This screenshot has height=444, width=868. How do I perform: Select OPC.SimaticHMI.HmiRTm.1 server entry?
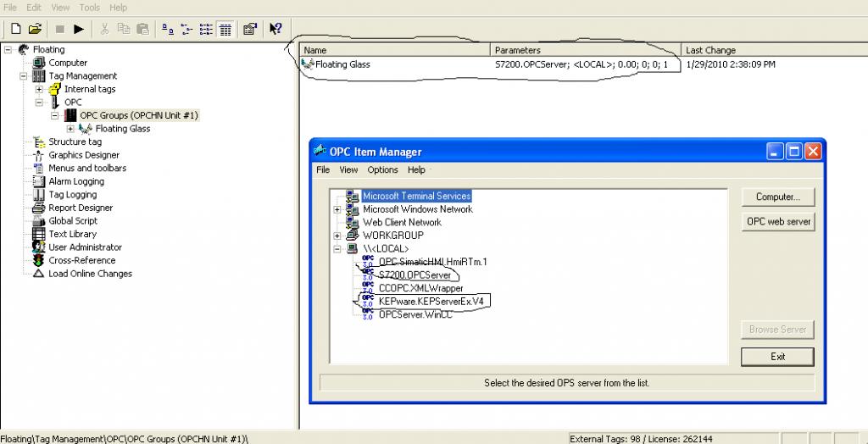coord(433,261)
